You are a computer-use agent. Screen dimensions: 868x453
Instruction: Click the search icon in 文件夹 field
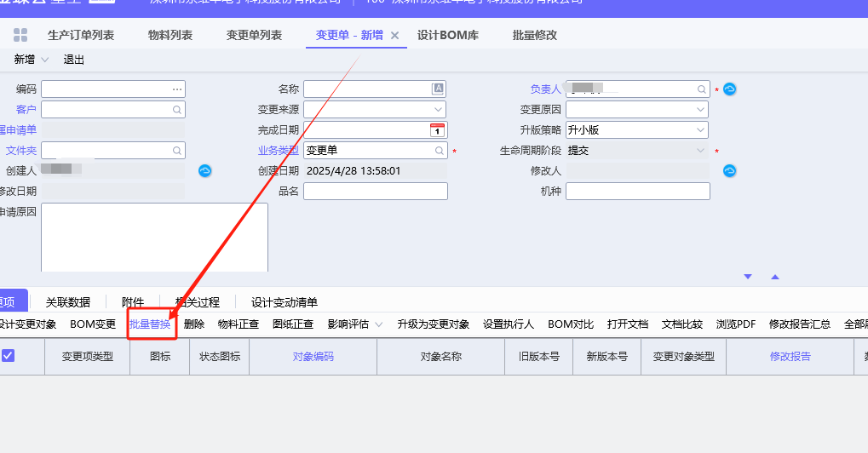[177, 151]
